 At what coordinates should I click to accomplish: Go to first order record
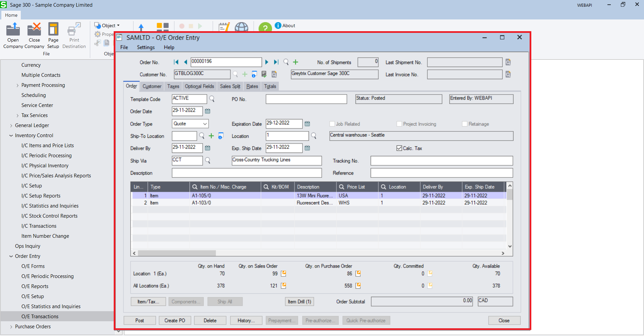tap(176, 62)
